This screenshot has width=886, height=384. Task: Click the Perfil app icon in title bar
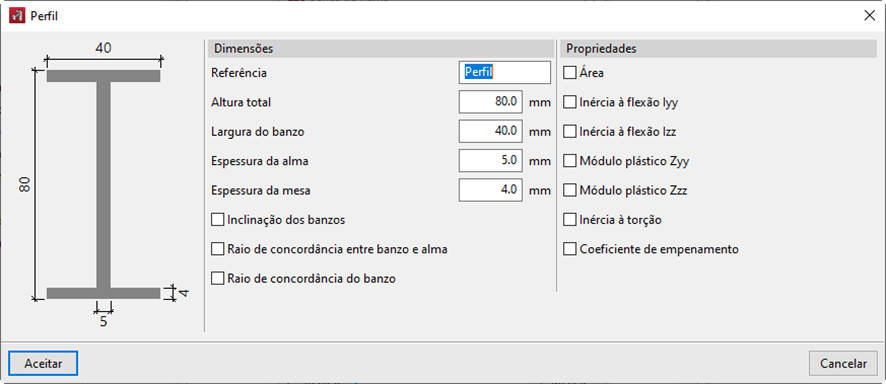[x=17, y=16]
